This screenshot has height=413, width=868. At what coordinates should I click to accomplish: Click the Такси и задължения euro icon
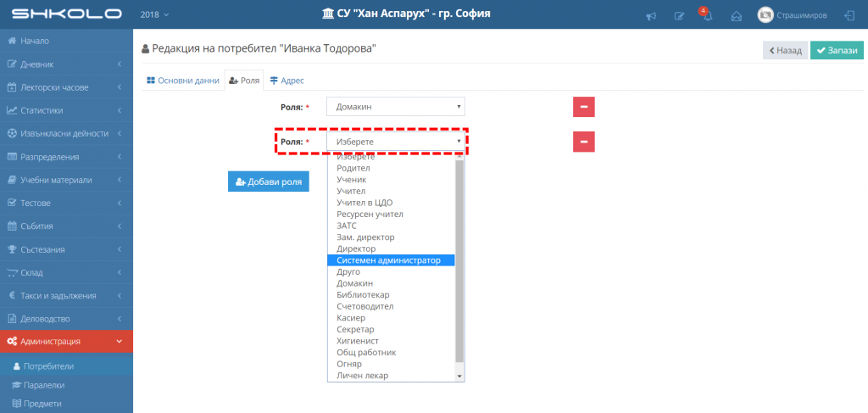pos(11,296)
